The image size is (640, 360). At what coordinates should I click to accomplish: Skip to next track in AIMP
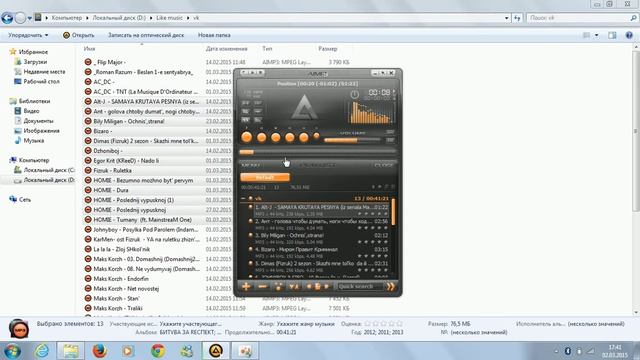point(303,137)
